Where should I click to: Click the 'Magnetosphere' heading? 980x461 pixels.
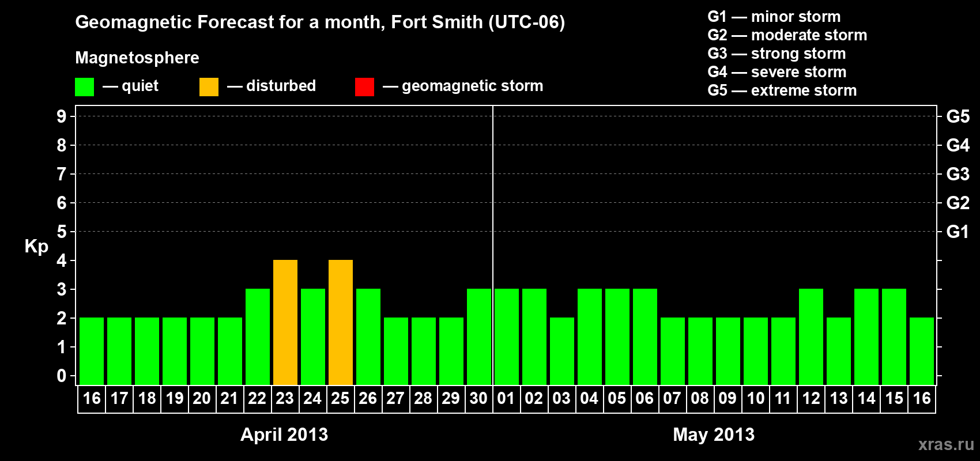137,58
